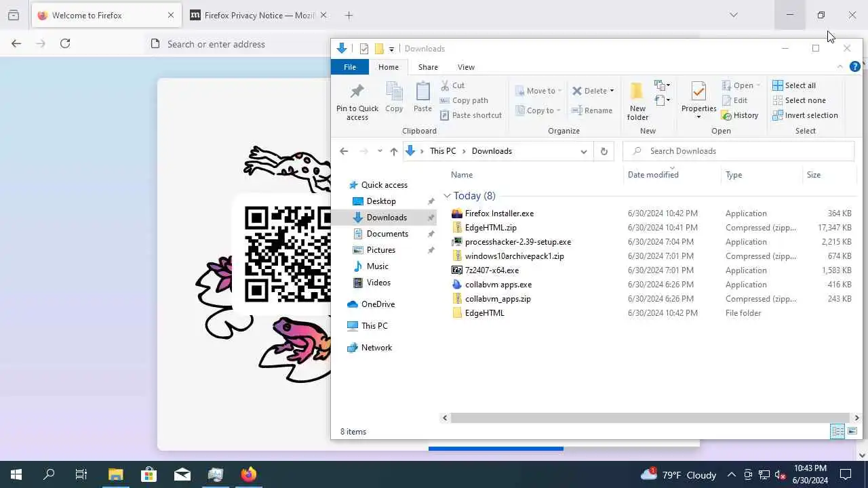Open the Start menu
The height and width of the screenshot is (488, 868).
point(16,474)
